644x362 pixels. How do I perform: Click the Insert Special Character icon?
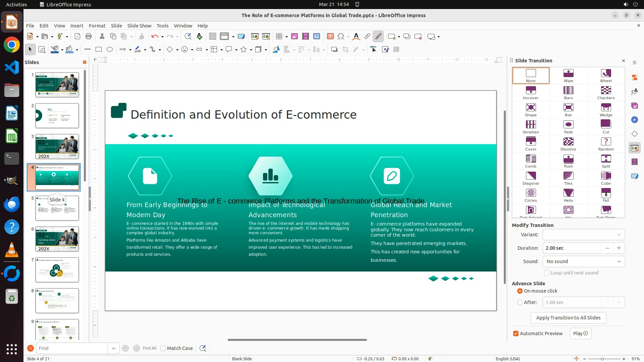click(341, 37)
